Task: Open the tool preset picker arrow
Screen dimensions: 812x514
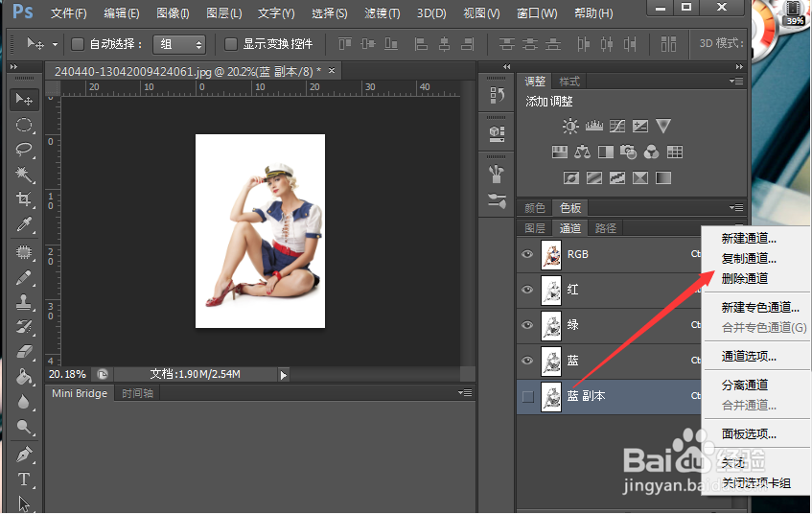Action: (55, 44)
